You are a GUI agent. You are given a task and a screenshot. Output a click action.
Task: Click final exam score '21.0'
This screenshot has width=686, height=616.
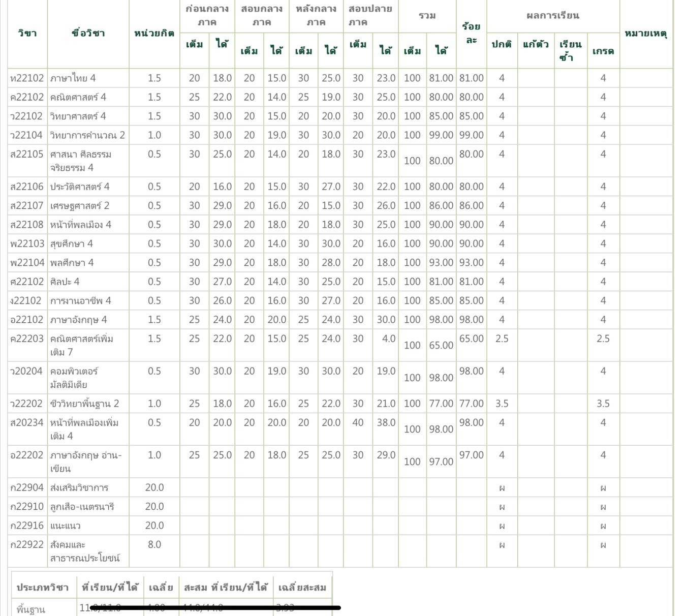[386, 404]
